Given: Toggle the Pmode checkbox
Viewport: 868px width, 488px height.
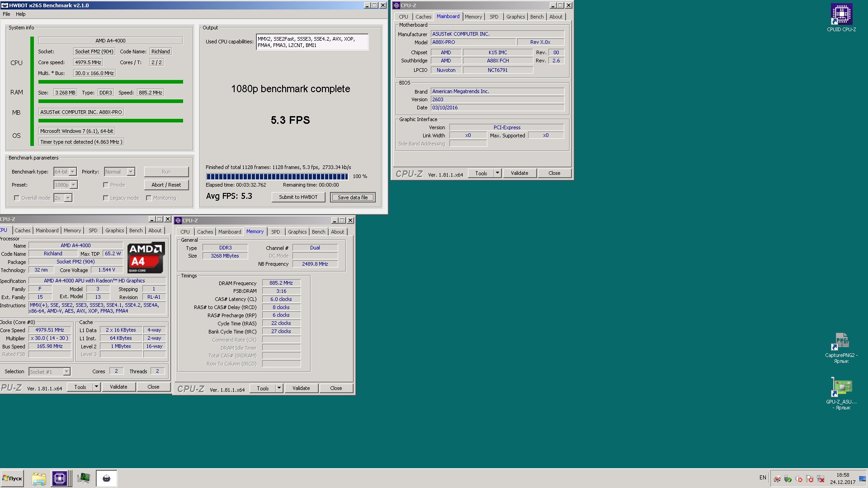Looking at the screenshot, I should click(106, 185).
